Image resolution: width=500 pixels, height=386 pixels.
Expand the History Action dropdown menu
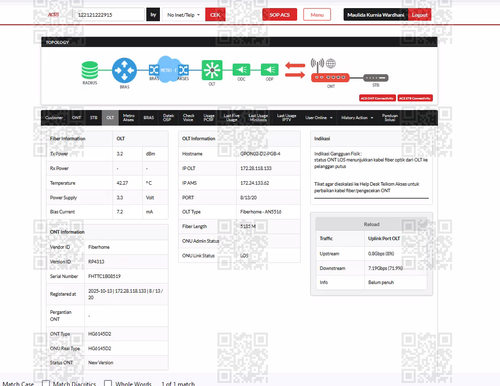click(x=357, y=118)
